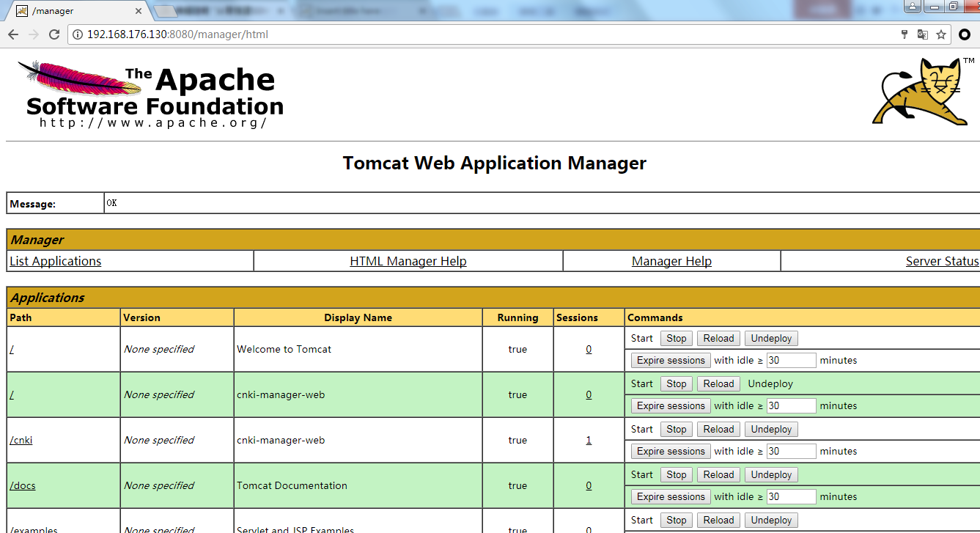
Task: Reload the Welcome to Tomcat application
Action: tap(718, 339)
